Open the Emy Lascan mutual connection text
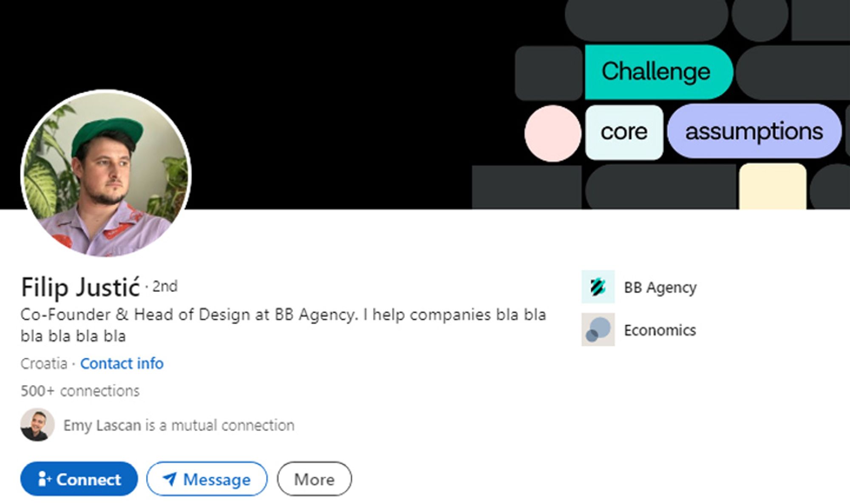Image resolution: width=850 pixels, height=504 pixels. click(x=179, y=425)
